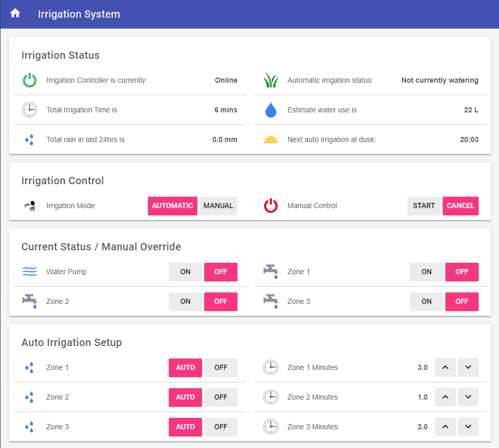Click the clock icon beside Zone 3 Minutes
Viewport: 499px width, 448px height.
pyautogui.click(x=271, y=427)
